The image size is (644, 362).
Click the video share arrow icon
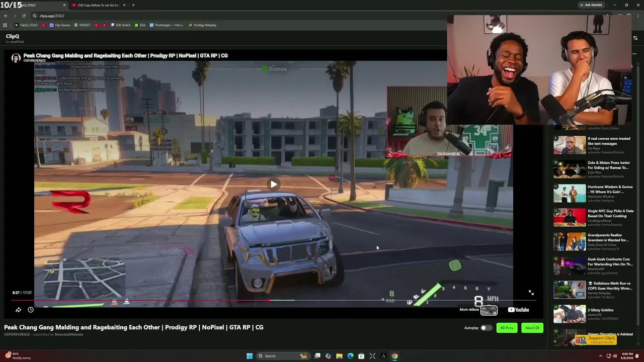(18, 310)
